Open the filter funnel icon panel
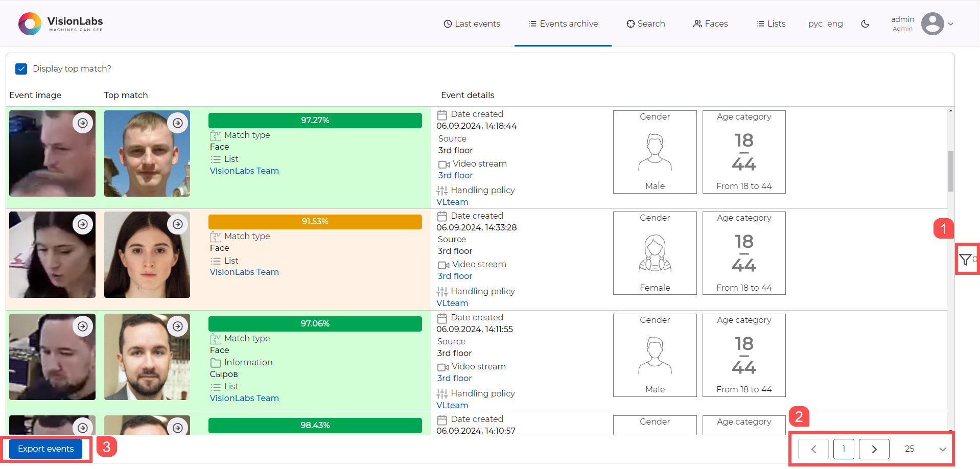The width and height of the screenshot is (980, 469). point(965,260)
